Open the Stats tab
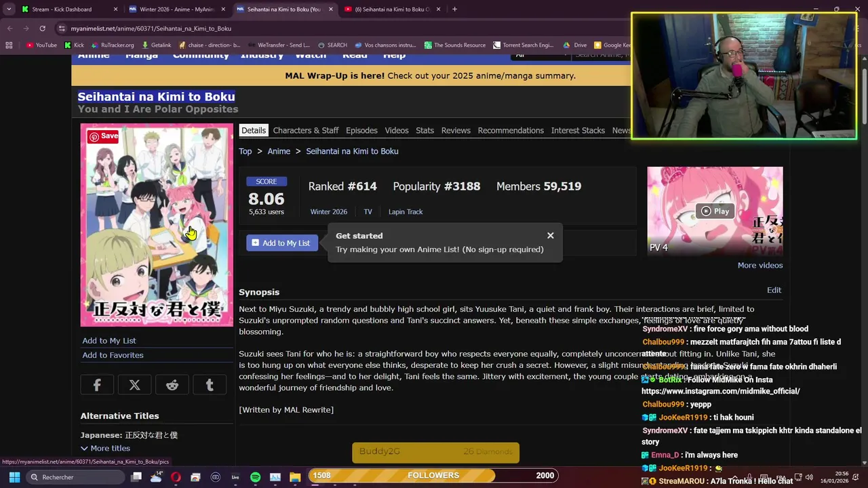The width and height of the screenshot is (868, 488). pos(425,130)
